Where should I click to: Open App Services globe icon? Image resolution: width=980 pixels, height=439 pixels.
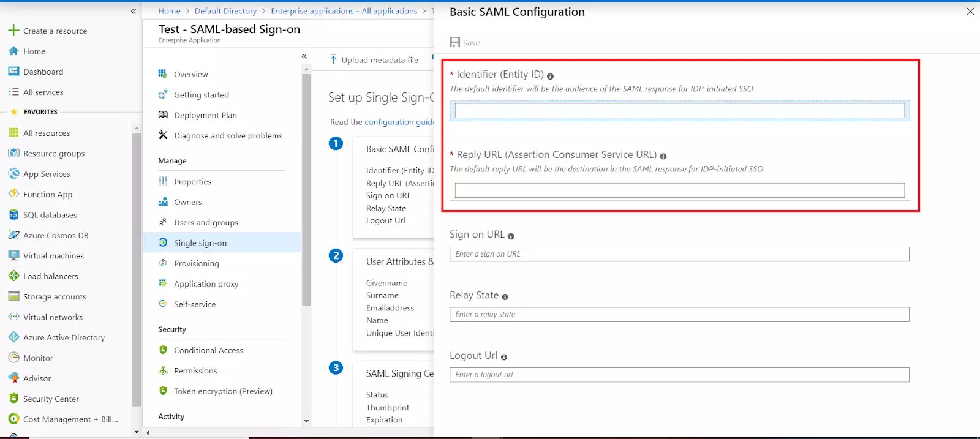[x=13, y=174]
